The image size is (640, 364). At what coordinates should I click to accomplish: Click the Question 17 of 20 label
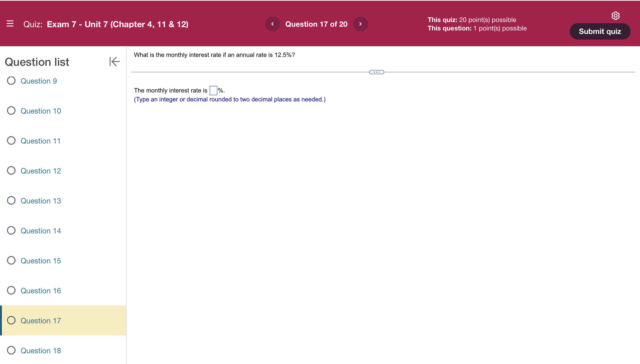point(316,24)
